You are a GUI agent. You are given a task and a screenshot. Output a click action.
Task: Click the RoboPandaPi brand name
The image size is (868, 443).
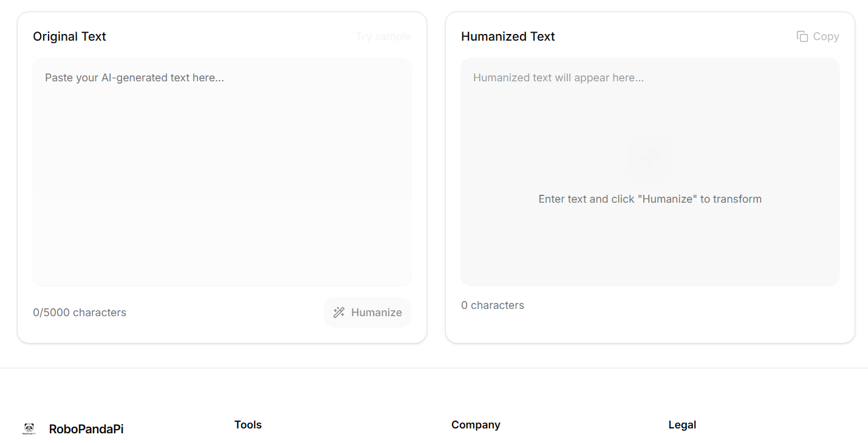[x=86, y=428]
